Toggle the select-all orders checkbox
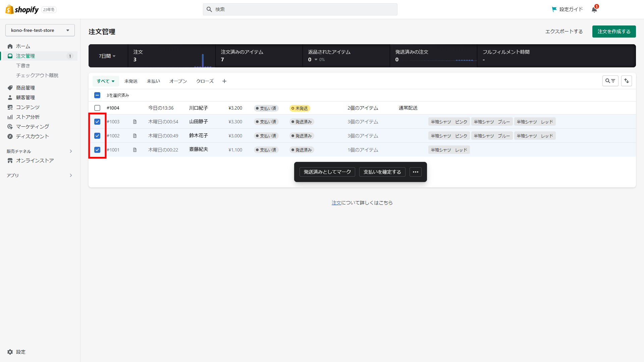The width and height of the screenshot is (644, 362). (x=97, y=95)
